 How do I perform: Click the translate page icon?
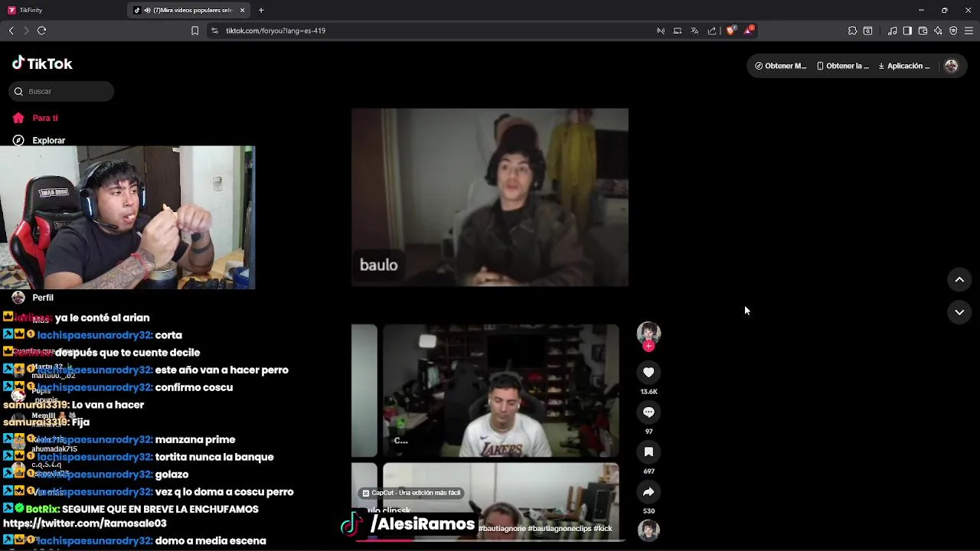[x=694, y=31]
